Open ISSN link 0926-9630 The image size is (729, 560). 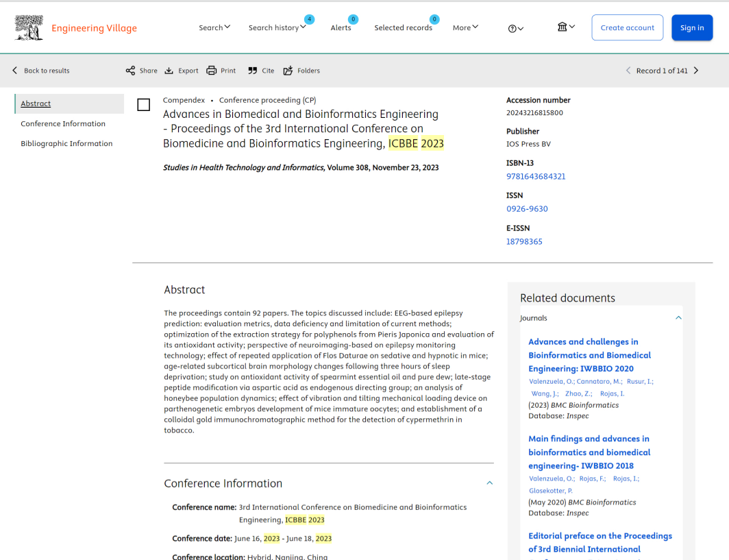click(527, 209)
